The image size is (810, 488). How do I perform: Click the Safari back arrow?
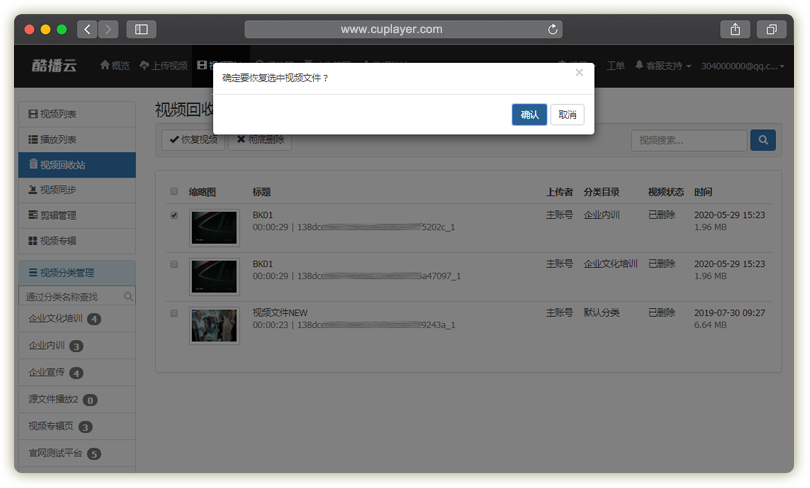pos(87,30)
